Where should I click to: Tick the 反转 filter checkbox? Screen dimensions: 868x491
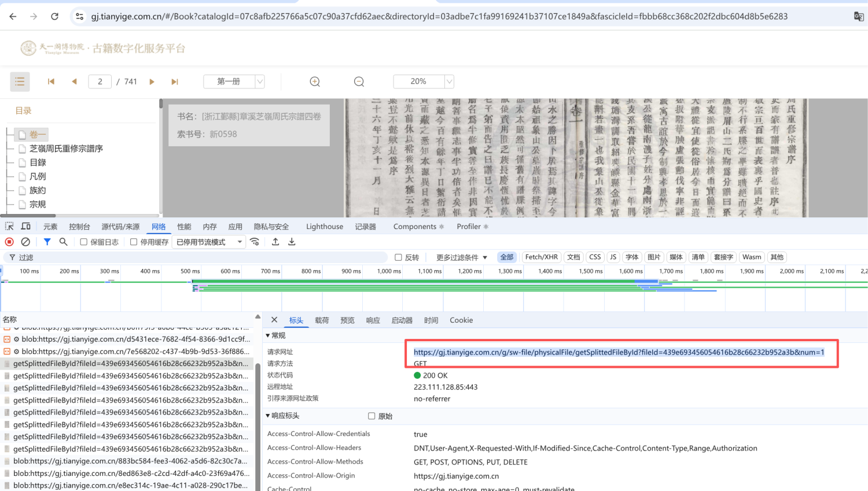398,257
